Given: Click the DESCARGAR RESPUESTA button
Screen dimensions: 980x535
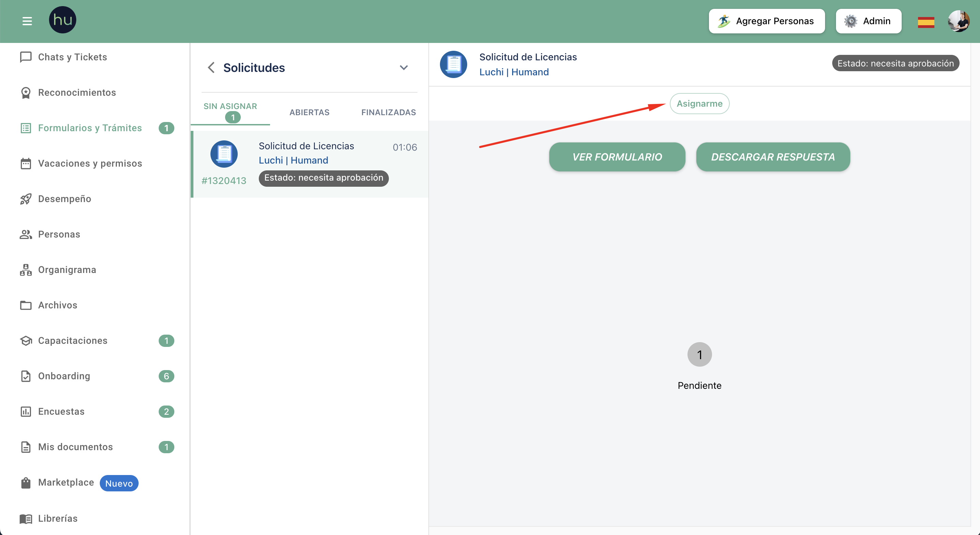Looking at the screenshot, I should pos(773,157).
